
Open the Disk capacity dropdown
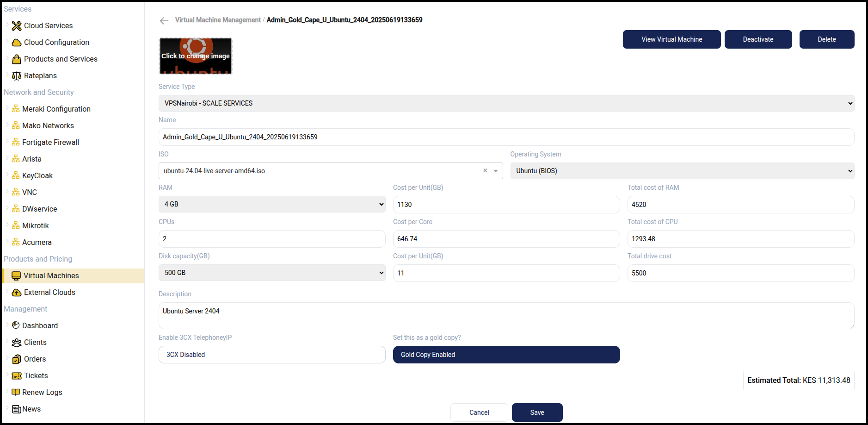[x=272, y=273]
